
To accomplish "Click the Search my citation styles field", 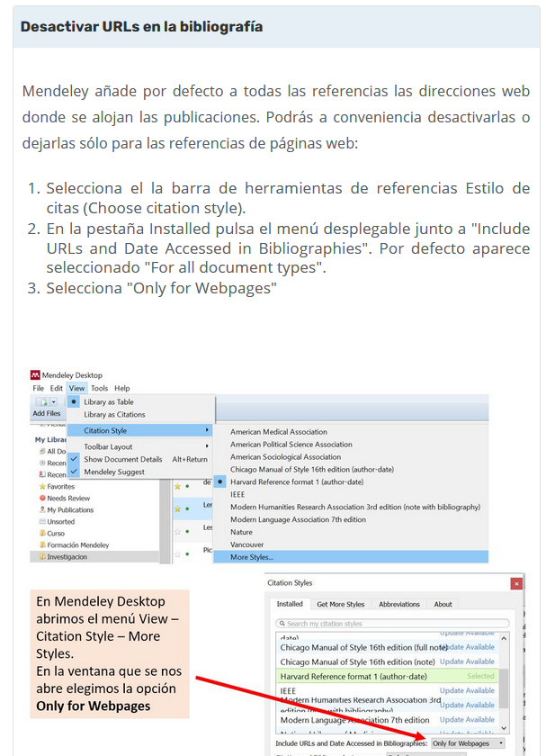I will pyautogui.click(x=392, y=623).
